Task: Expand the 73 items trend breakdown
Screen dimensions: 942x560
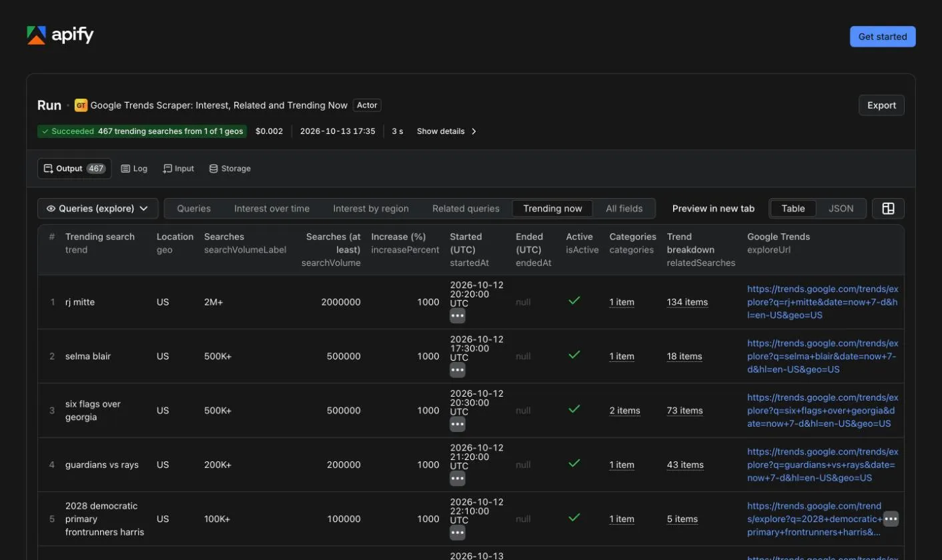Action: pyautogui.click(x=685, y=411)
